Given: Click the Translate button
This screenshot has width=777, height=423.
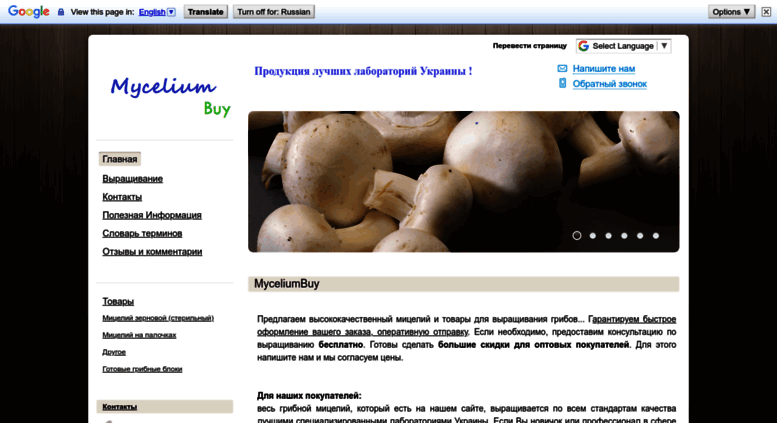Looking at the screenshot, I should point(206,12).
